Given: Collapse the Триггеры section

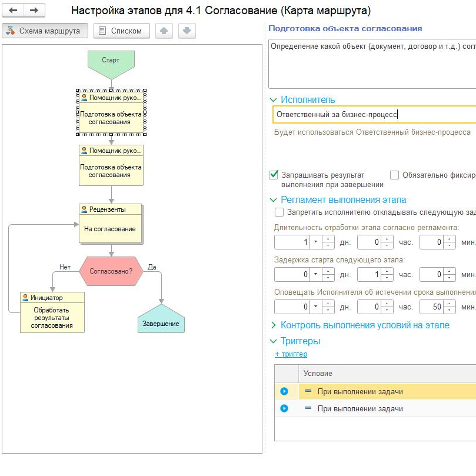Looking at the screenshot, I should coord(274,341).
